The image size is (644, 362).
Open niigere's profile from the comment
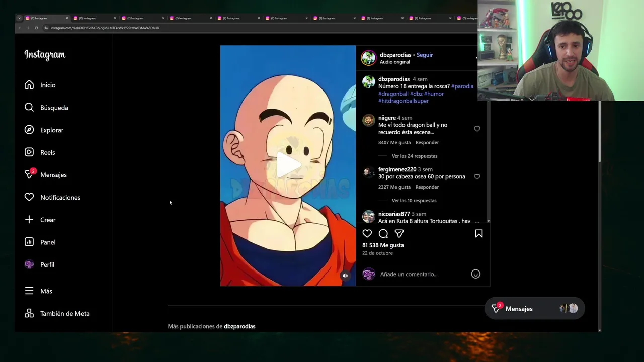387,118
